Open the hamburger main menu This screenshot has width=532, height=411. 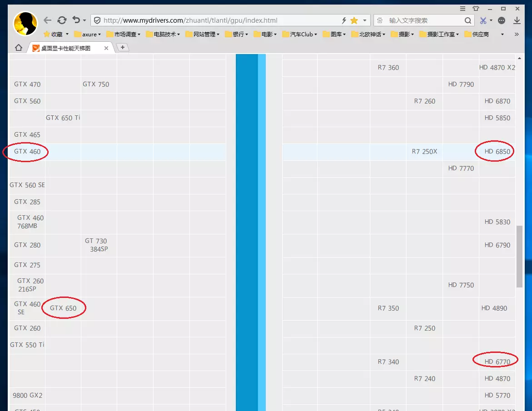click(x=462, y=9)
